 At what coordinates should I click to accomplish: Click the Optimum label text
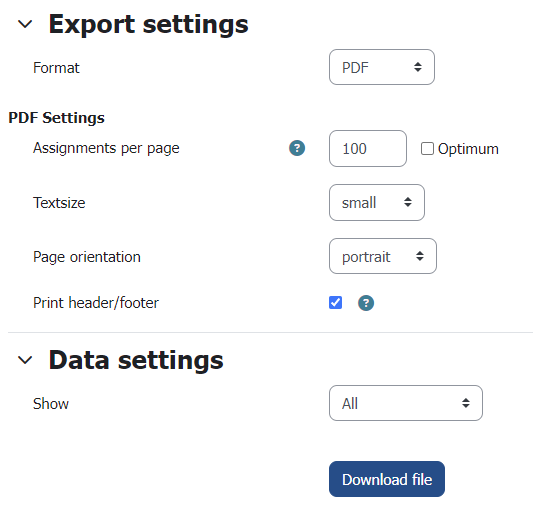click(468, 149)
